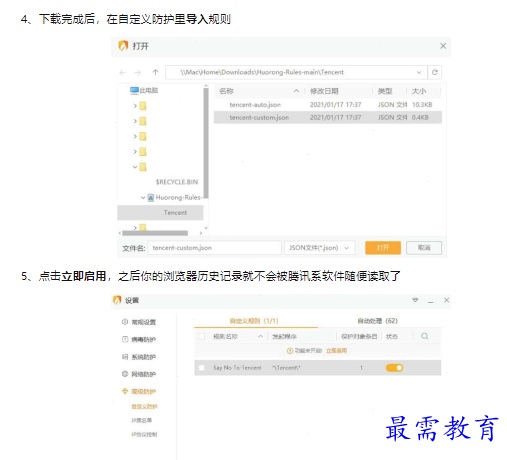This screenshot has width=507, height=460.
Task: Click the 系统防护 icon in the sidebar
Action: (x=125, y=357)
